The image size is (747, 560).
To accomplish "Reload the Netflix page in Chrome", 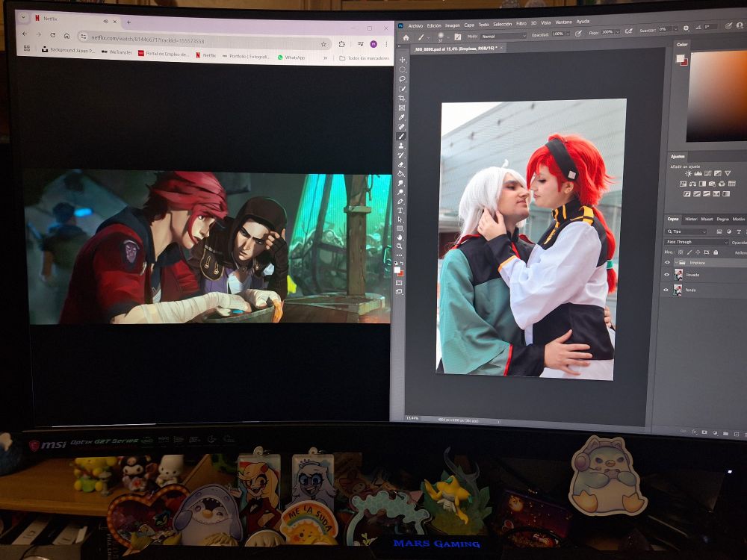I will click(53, 35).
